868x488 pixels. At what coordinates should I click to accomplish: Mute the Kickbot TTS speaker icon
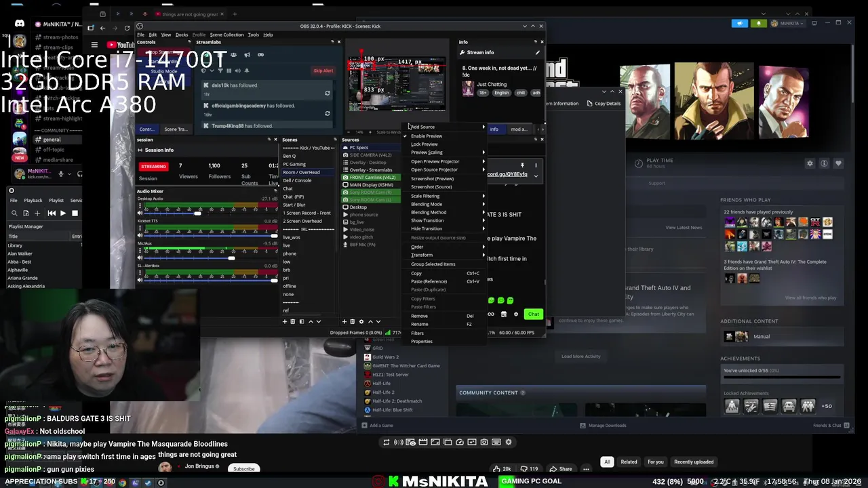(x=140, y=235)
